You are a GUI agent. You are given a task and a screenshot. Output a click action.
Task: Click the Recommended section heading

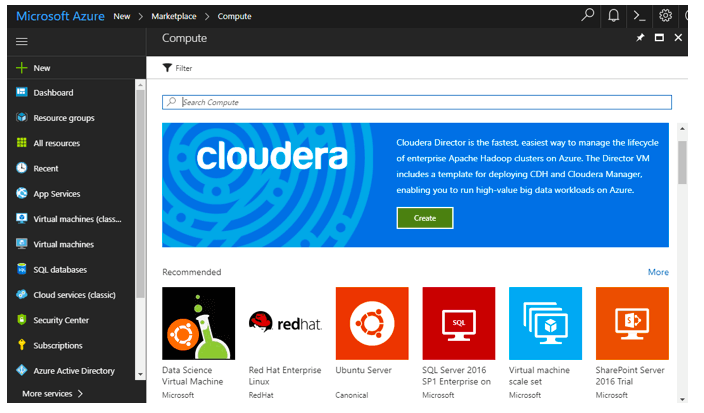192,272
